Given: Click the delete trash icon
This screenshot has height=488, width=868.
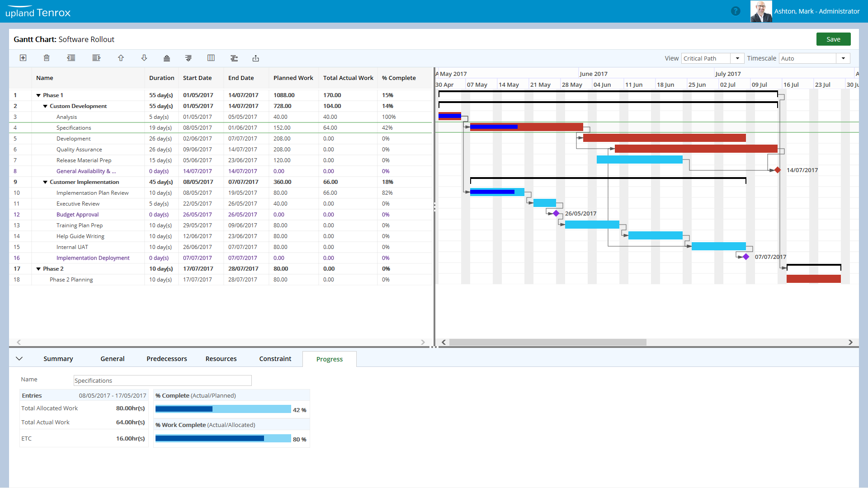Looking at the screenshot, I should [x=47, y=58].
